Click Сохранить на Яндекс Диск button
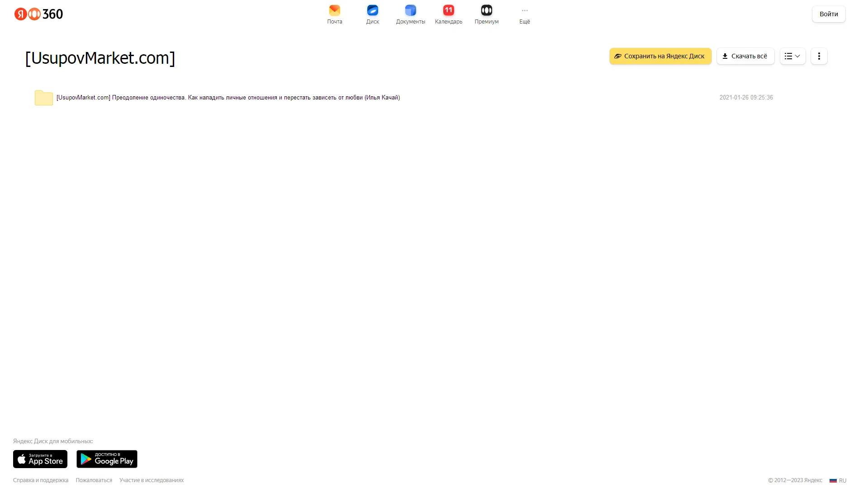This screenshot has height=488, width=868. pyautogui.click(x=660, y=56)
